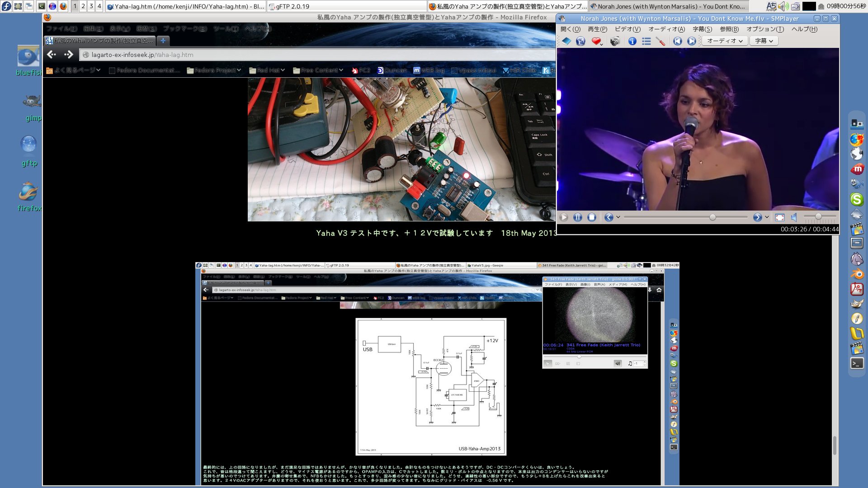This screenshot has height=488, width=868.
Task: Show the SMPlayer playlist icon
Action: [646, 41]
